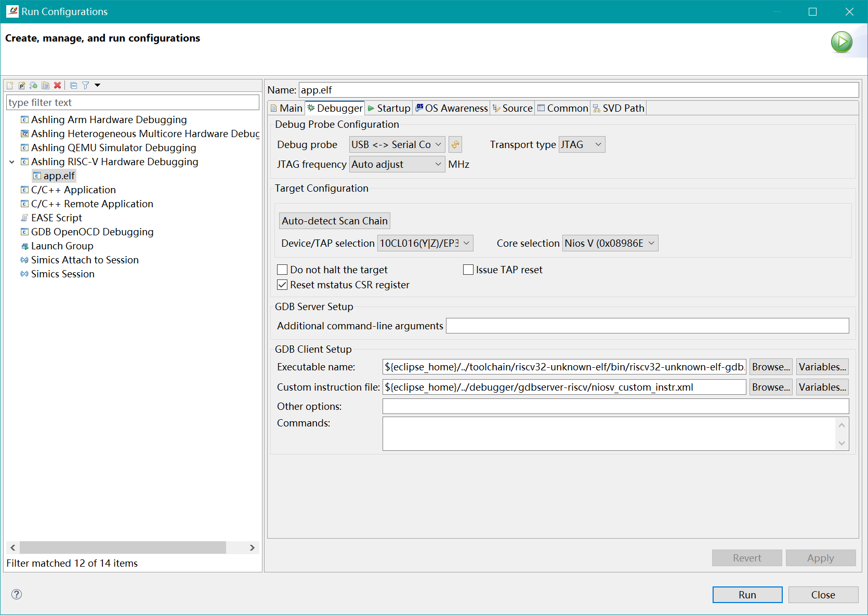This screenshot has height=615, width=868.
Task: Click the Export launch configuration icon
Action: pyautogui.click(x=34, y=85)
